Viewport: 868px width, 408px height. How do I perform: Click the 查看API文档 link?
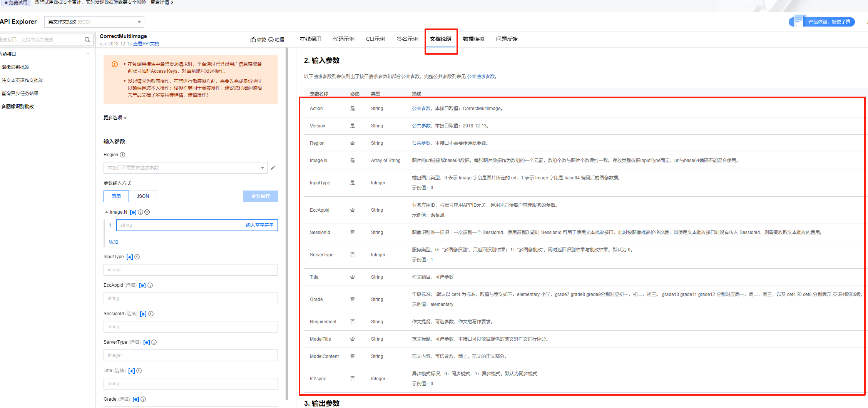(x=146, y=44)
